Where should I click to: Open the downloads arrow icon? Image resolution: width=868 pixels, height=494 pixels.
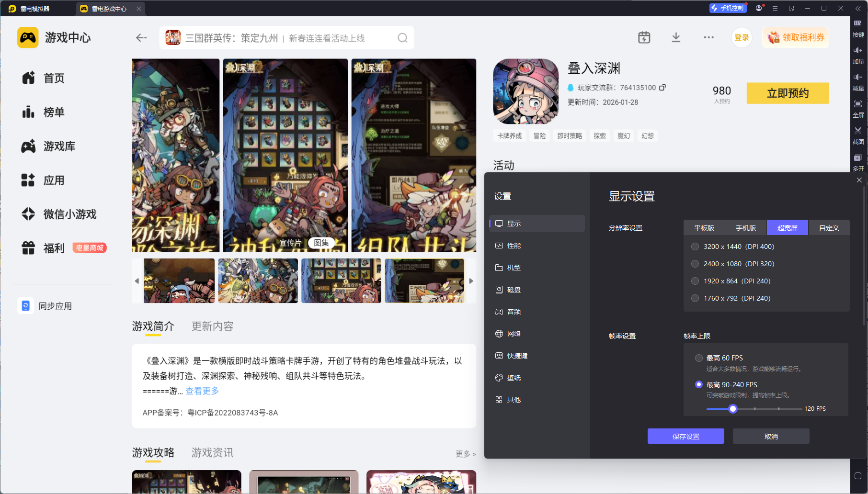tap(676, 37)
